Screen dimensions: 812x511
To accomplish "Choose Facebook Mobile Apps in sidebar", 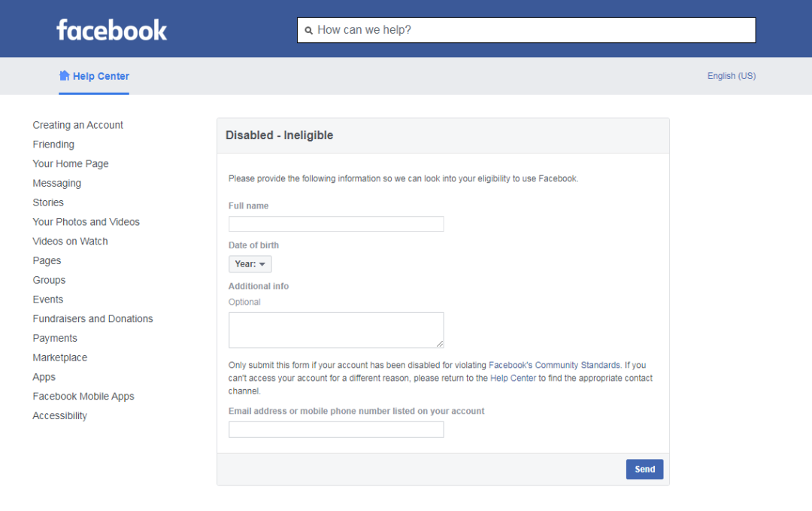I will tap(83, 397).
